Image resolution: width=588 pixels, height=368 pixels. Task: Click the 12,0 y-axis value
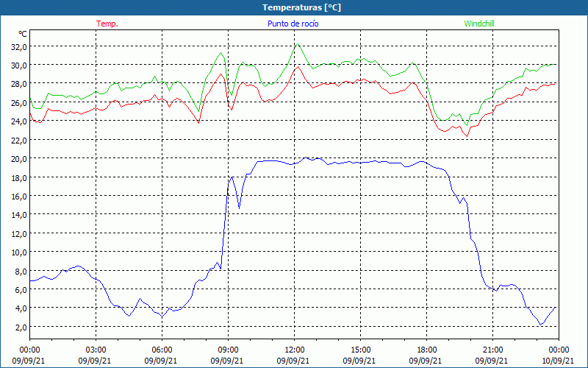tap(19, 233)
